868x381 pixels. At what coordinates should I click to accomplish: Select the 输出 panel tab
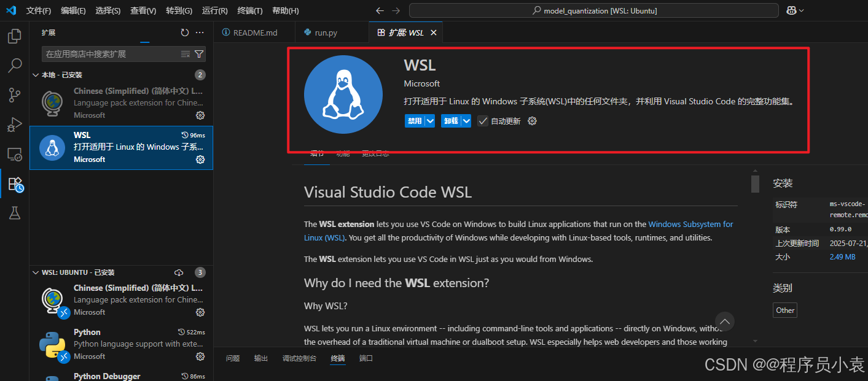pyautogui.click(x=261, y=358)
